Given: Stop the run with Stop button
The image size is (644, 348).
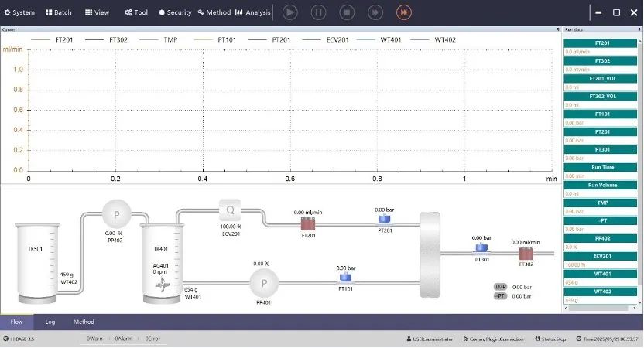Looking at the screenshot, I should pyautogui.click(x=347, y=12).
